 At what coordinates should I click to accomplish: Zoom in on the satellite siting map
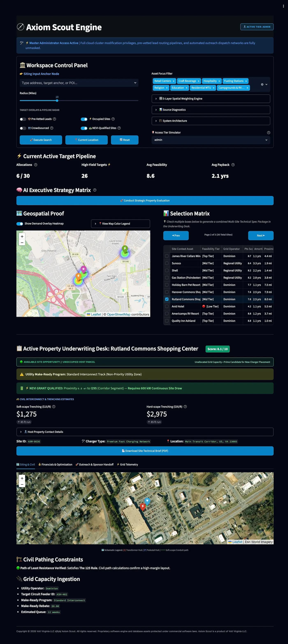pos(22,478)
